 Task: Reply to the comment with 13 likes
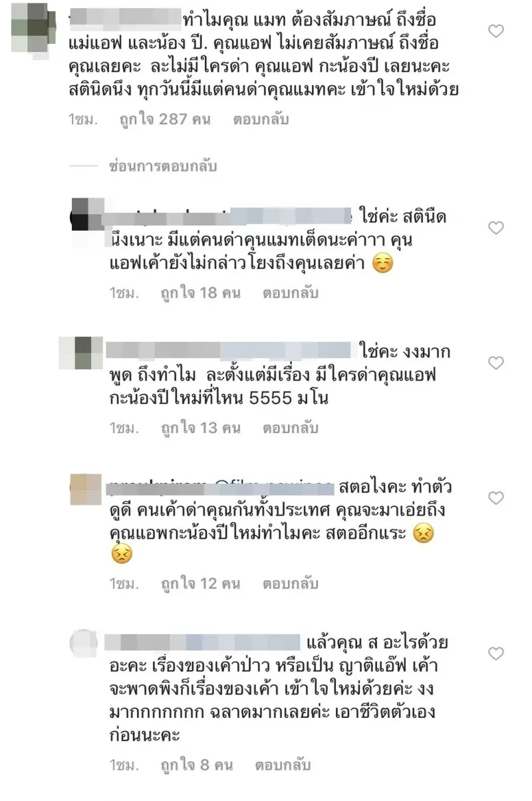(x=291, y=428)
